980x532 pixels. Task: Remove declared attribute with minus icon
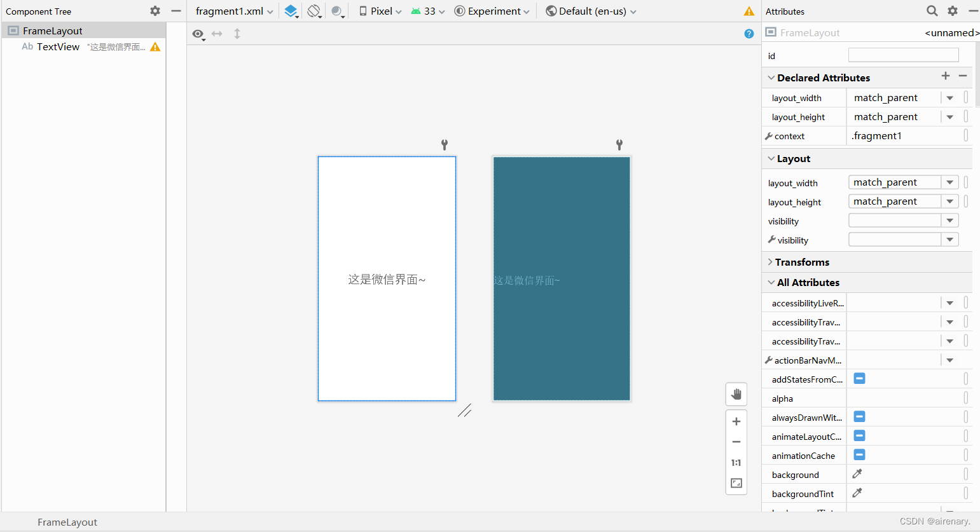coord(963,76)
